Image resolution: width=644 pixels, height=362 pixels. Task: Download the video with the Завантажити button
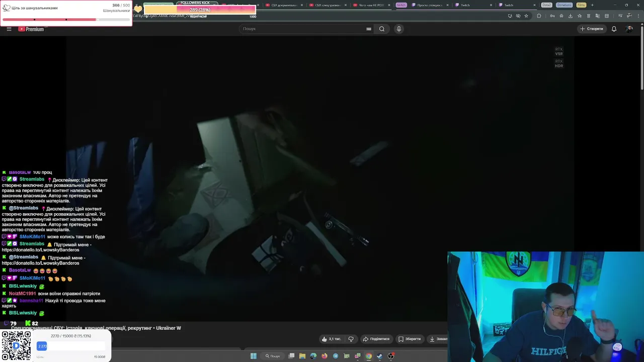pyautogui.click(x=438, y=339)
